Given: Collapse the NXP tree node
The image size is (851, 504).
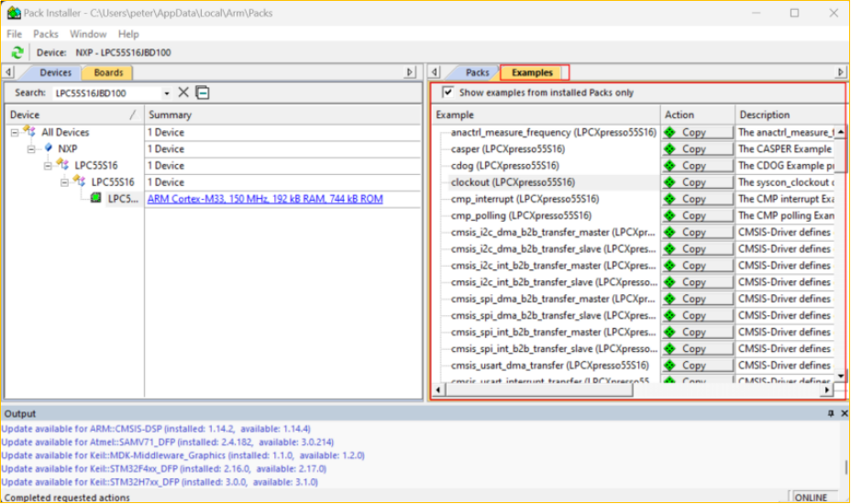Looking at the screenshot, I should (31, 148).
